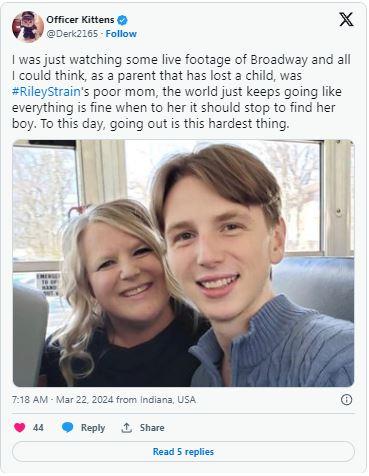369x476 pixels.
Task: Click the Share text label
Action: click(152, 428)
